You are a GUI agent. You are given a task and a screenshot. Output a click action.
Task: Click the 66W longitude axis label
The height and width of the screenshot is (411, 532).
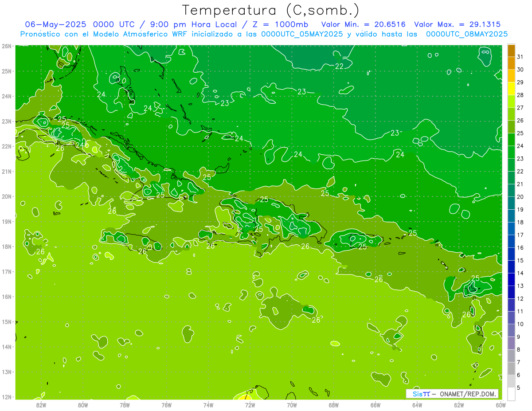(375, 404)
